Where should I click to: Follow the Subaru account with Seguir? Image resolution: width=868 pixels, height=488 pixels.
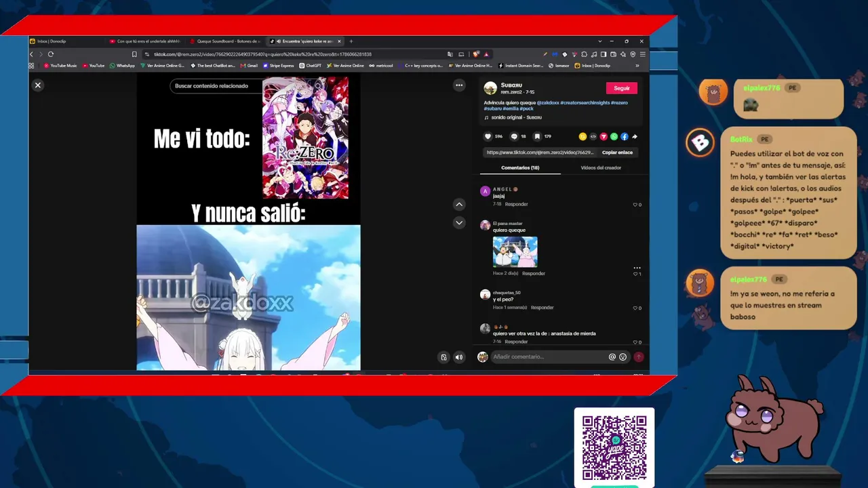click(622, 88)
